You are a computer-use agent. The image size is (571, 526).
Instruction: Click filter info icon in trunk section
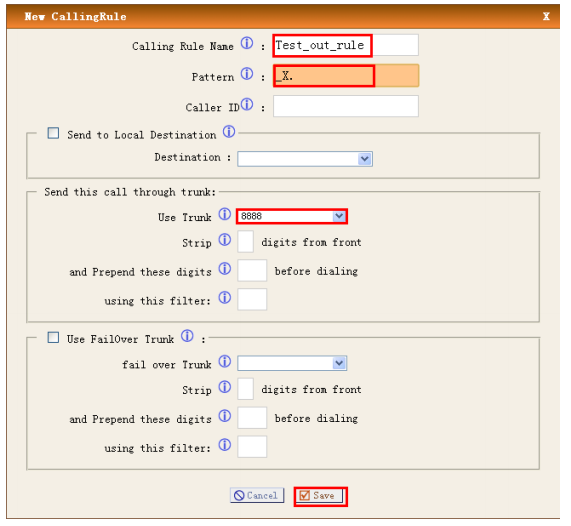coord(225,298)
